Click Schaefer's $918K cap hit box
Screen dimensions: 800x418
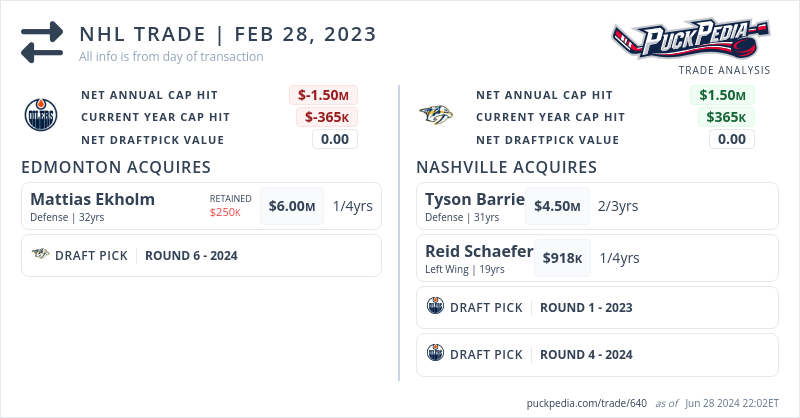click(x=562, y=258)
